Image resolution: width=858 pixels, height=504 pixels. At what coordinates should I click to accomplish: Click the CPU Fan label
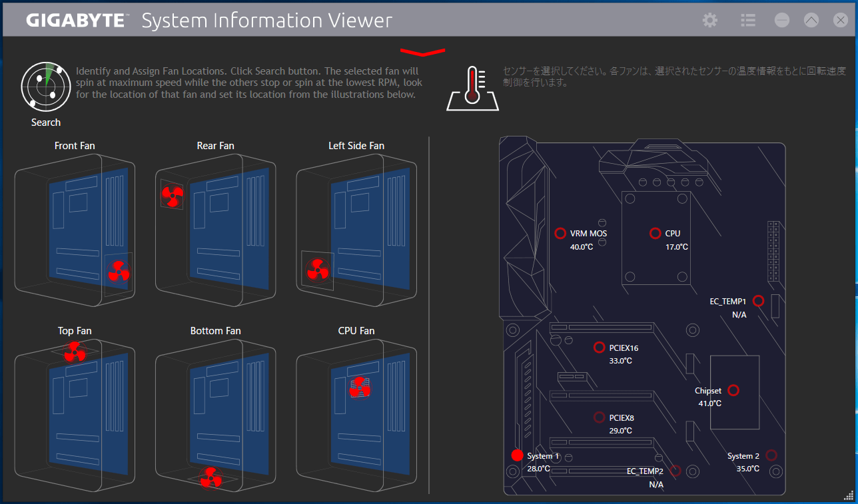(356, 331)
